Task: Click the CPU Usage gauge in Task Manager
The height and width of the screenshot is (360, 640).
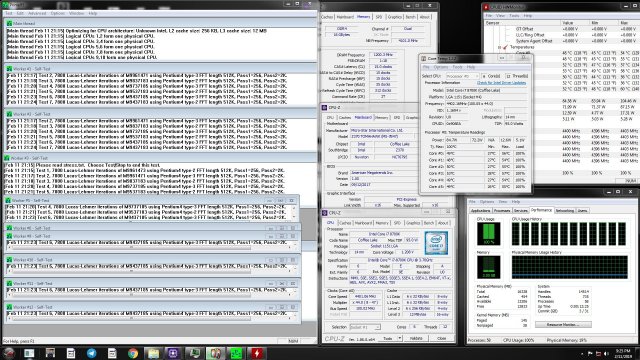Action: tap(489, 234)
